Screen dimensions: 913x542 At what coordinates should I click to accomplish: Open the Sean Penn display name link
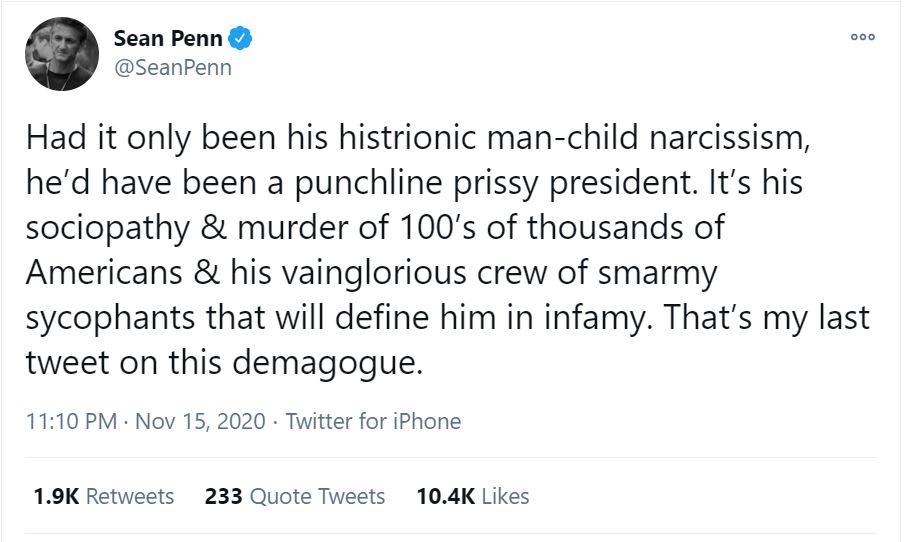click(x=167, y=40)
